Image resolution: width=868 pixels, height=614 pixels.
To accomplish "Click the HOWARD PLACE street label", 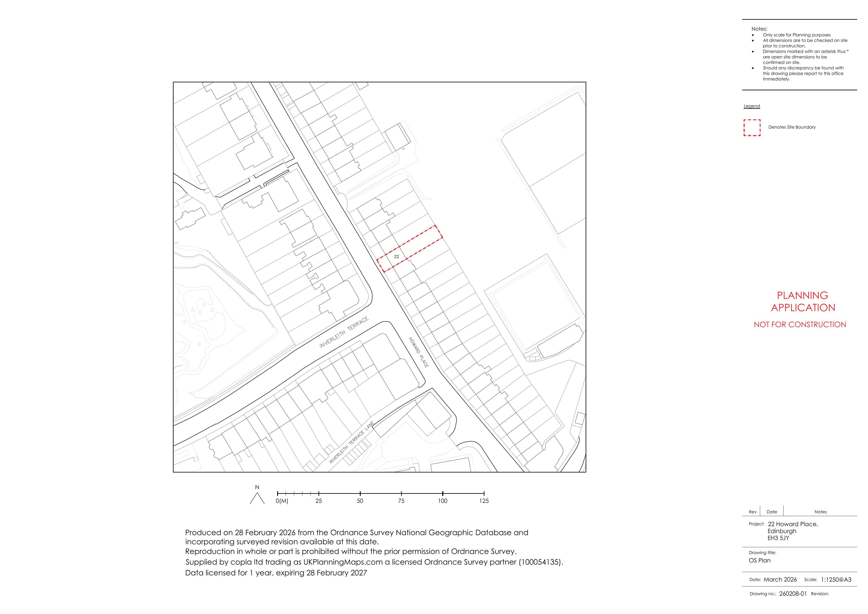I will (x=419, y=352).
